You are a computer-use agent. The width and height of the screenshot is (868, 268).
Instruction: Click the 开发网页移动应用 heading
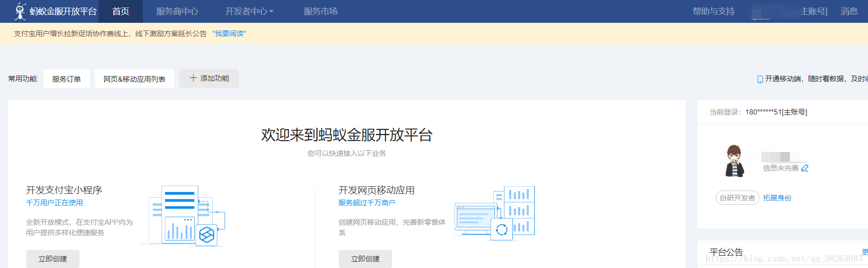376,190
